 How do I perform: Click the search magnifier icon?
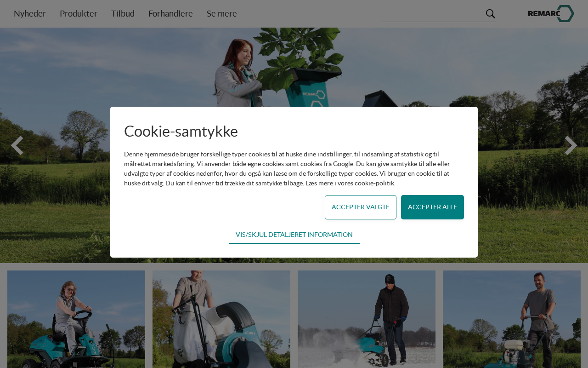click(490, 14)
